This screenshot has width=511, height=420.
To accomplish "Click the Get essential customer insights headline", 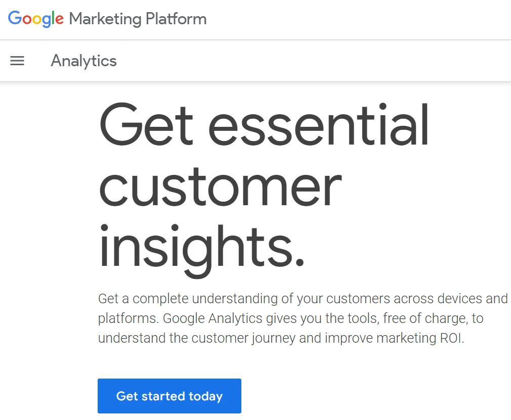I will 263,184.
